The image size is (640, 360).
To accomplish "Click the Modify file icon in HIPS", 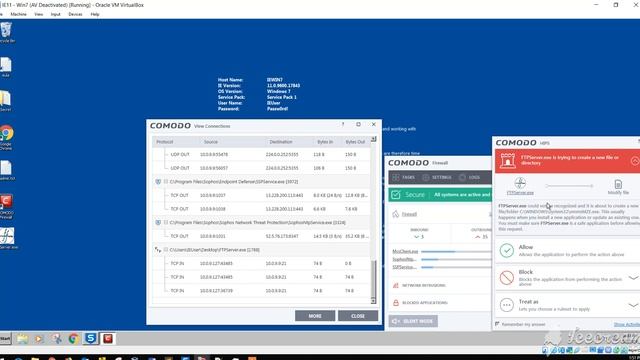I will (x=618, y=184).
